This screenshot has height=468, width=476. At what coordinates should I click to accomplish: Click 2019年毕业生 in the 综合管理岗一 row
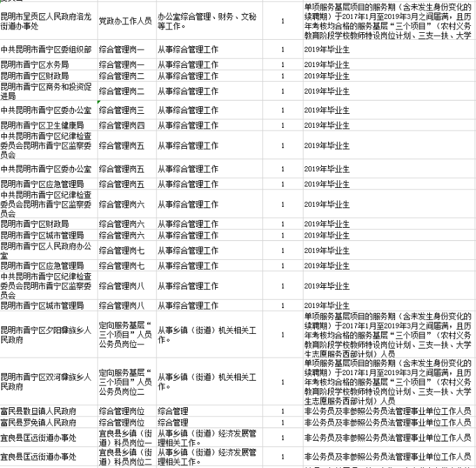point(326,50)
